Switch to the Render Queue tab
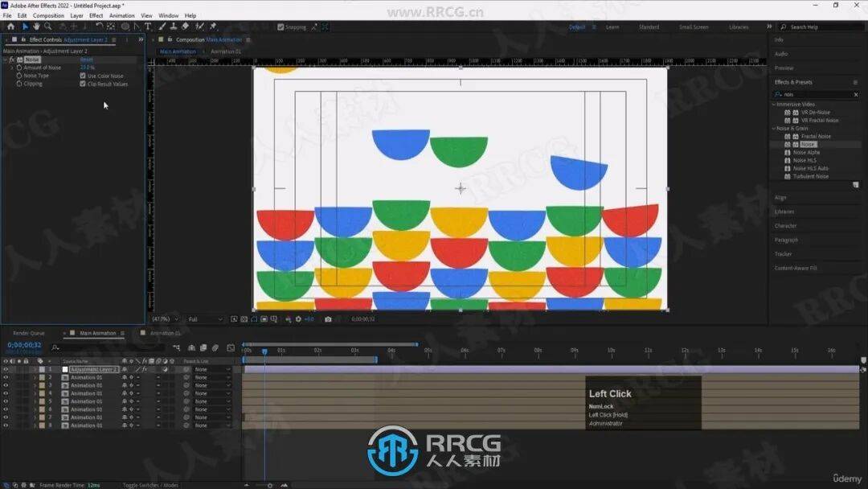Viewport: 868px width, 489px height. [x=29, y=333]
